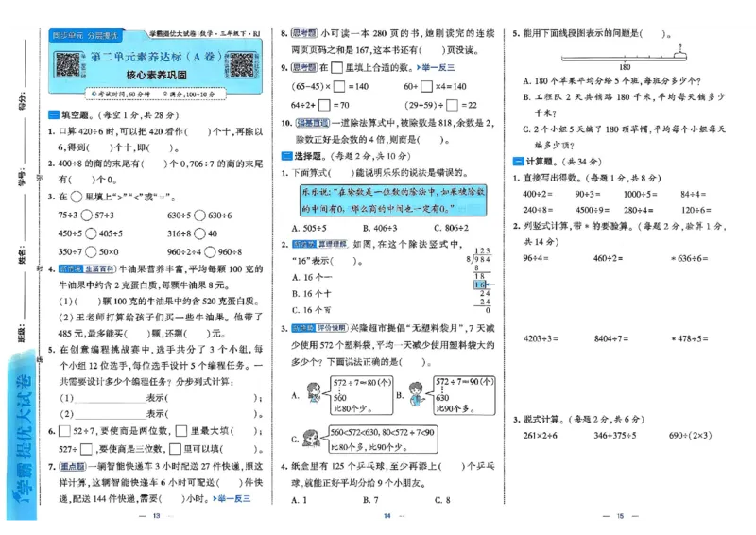Image resolution: width=756 pixels, height=535 pixels.
Task: Click the cartoon child beside option C
Action: click(312, 438)
